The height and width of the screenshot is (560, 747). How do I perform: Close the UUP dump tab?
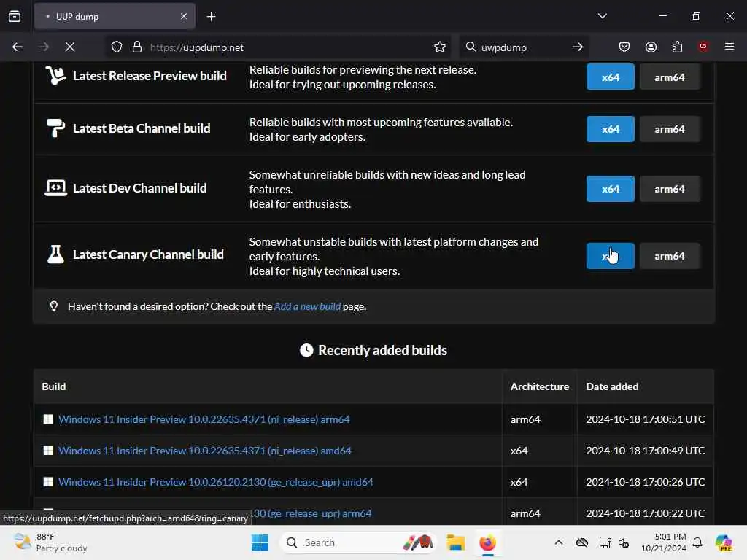coord(184,17)
